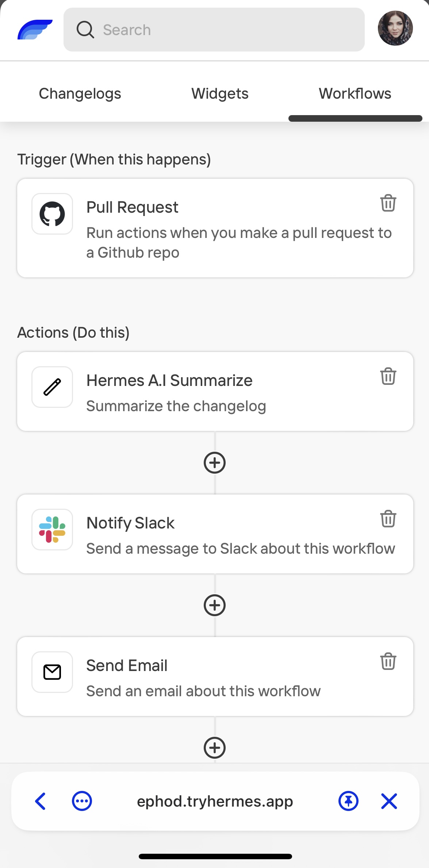Click the GitHub icon in trigger card
This screenshot has height=868, width=429.
(x=52, y=214)
